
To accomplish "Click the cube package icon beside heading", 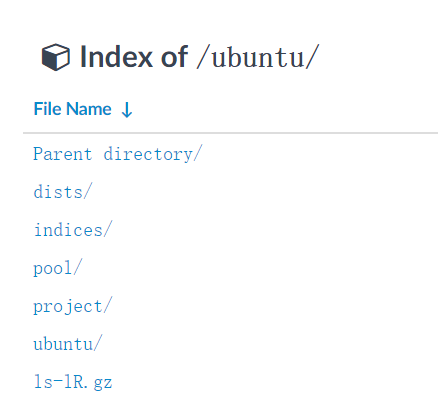I will click(56, 57).
